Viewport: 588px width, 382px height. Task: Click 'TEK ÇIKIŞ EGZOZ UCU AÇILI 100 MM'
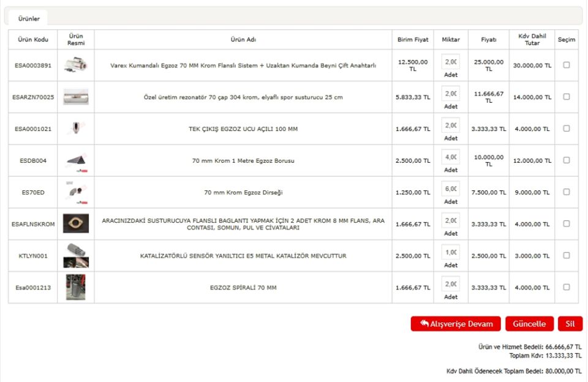coord(243,129)
